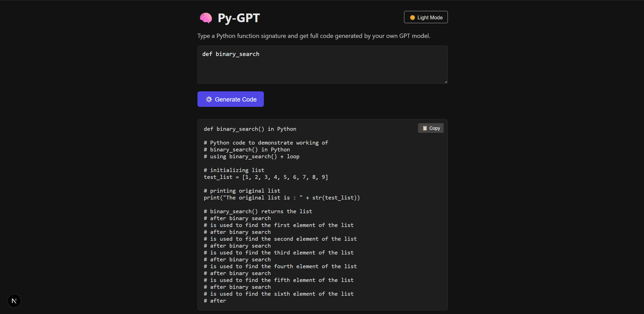Enable light theme using header toggle
The height and width of the screenshot is (314, 644).
click(x=425, y=17)
